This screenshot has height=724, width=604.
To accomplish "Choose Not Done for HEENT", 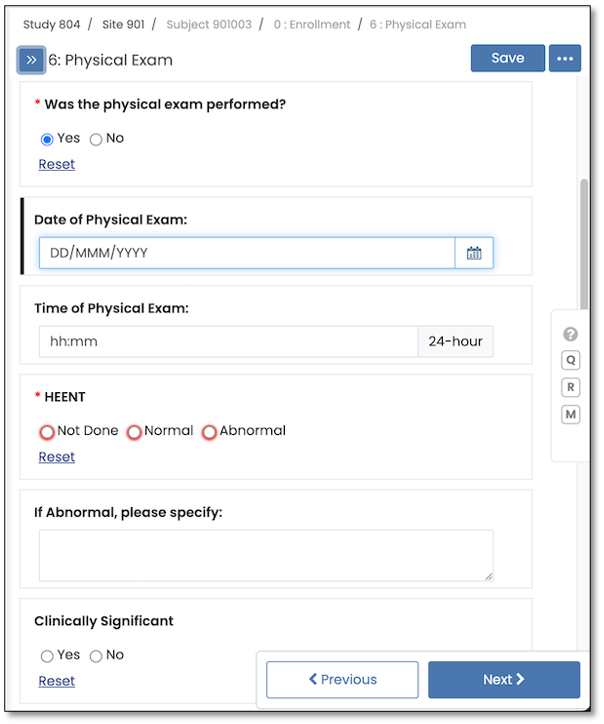I will 47,432.
